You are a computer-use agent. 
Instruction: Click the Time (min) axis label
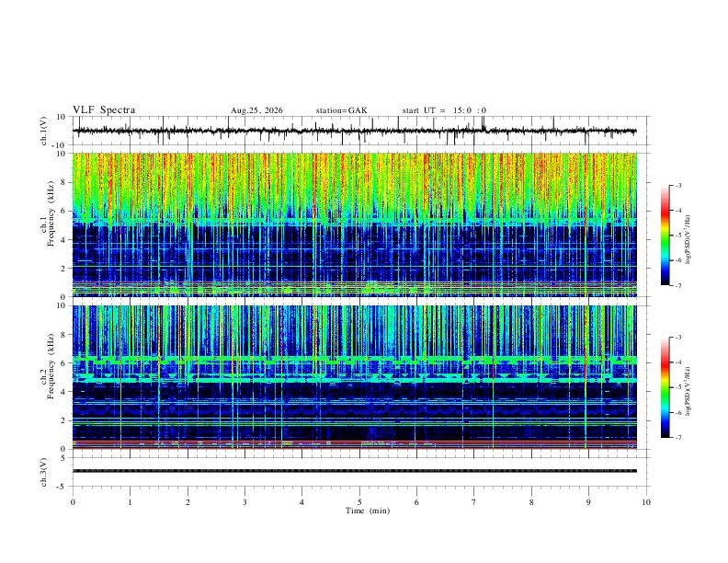tap(368, 511)
